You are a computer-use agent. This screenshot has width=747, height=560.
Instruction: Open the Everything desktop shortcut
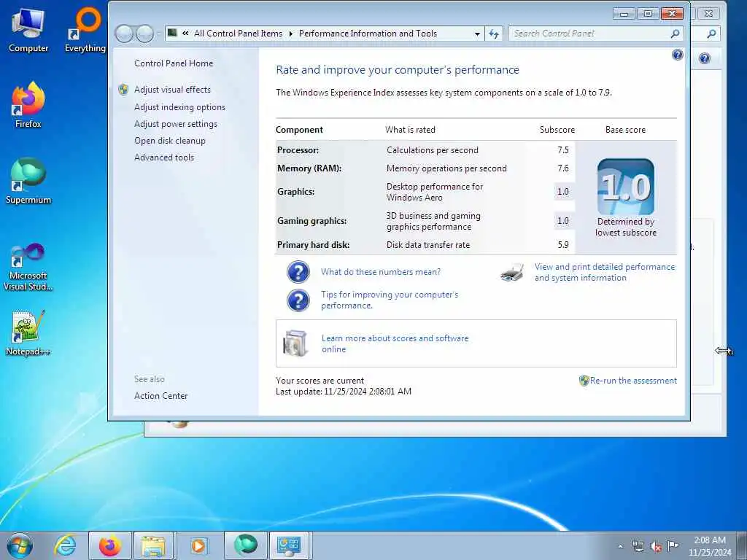tap(85, 29)
